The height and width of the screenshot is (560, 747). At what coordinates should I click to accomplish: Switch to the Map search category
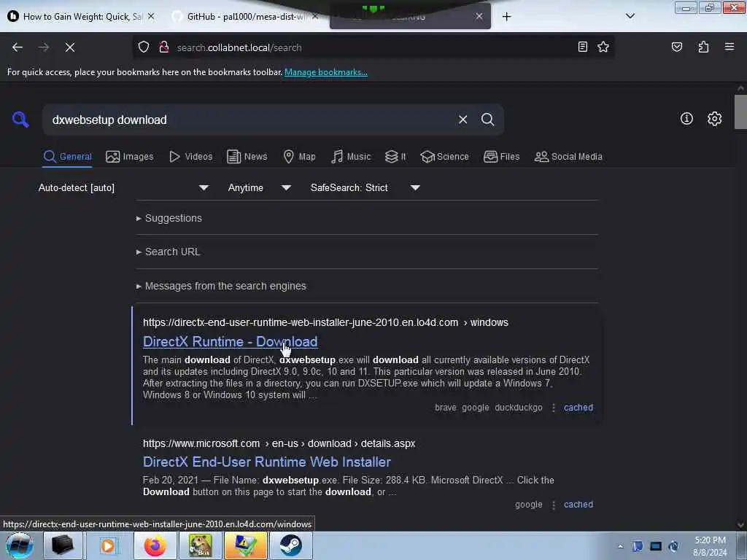point(299,157)
